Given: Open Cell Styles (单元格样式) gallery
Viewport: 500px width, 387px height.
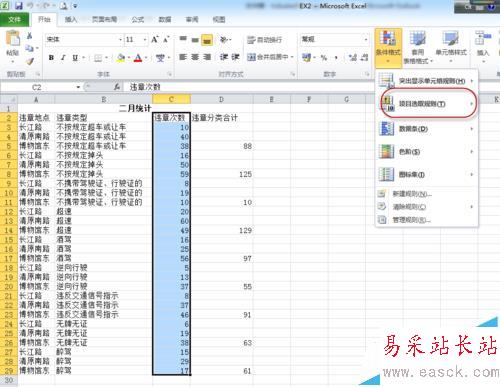Looking at the screenshot, I should [451, 47].
